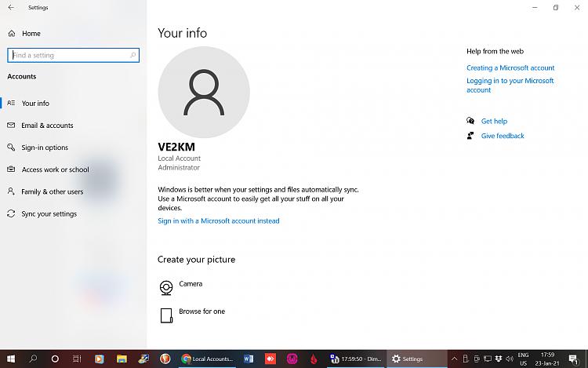The width and height of the screenshot is (588, 368).
Task: Open Home in Settings sidebar
Action: click(31, 34)
